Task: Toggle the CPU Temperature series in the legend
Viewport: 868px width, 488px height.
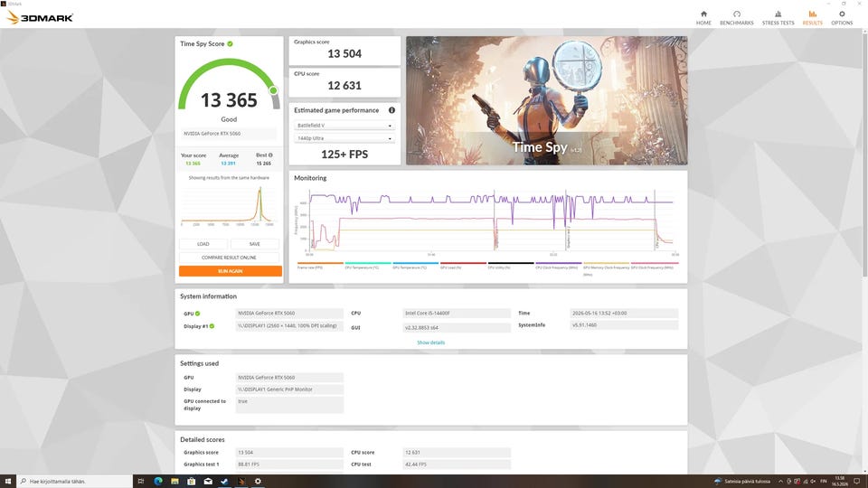Action: [368, 266]
